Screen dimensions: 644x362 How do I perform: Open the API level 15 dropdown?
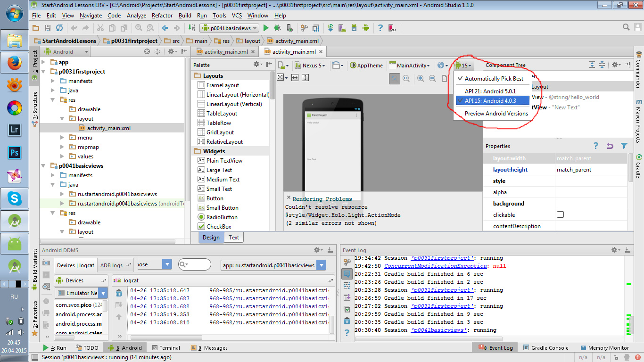coord(463,66)
